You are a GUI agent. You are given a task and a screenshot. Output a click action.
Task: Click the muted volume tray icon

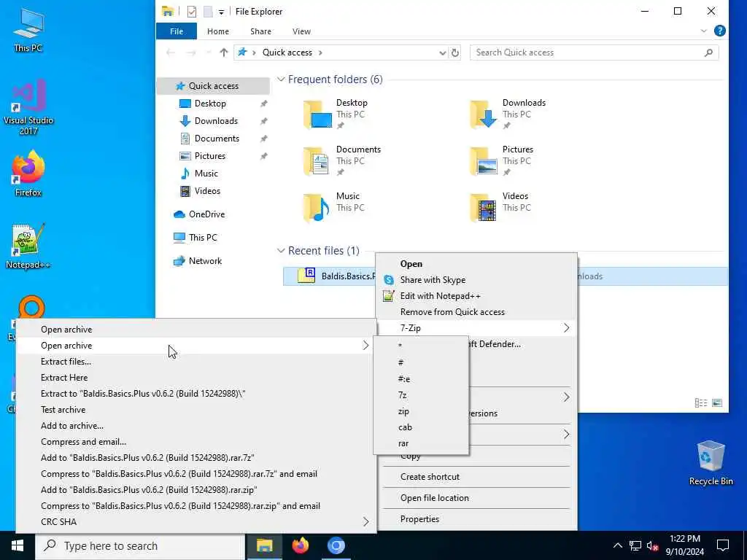(653, 545)
